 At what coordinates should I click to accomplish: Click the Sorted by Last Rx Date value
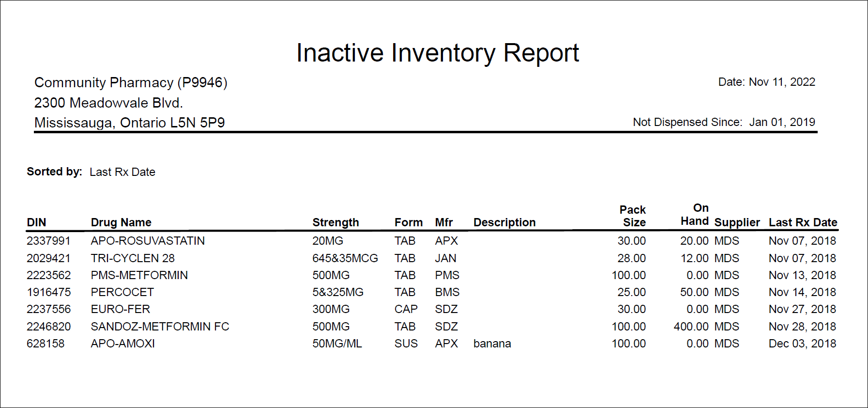click(122, 172)
